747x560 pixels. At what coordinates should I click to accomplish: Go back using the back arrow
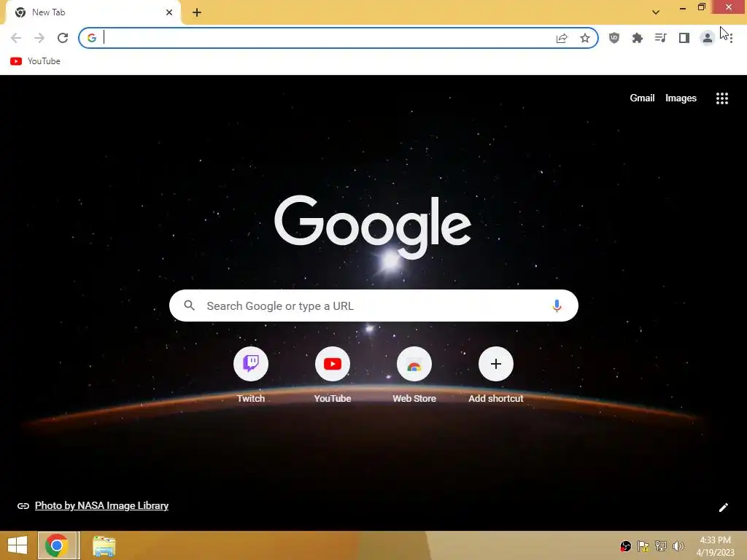[x=16, y=38]
